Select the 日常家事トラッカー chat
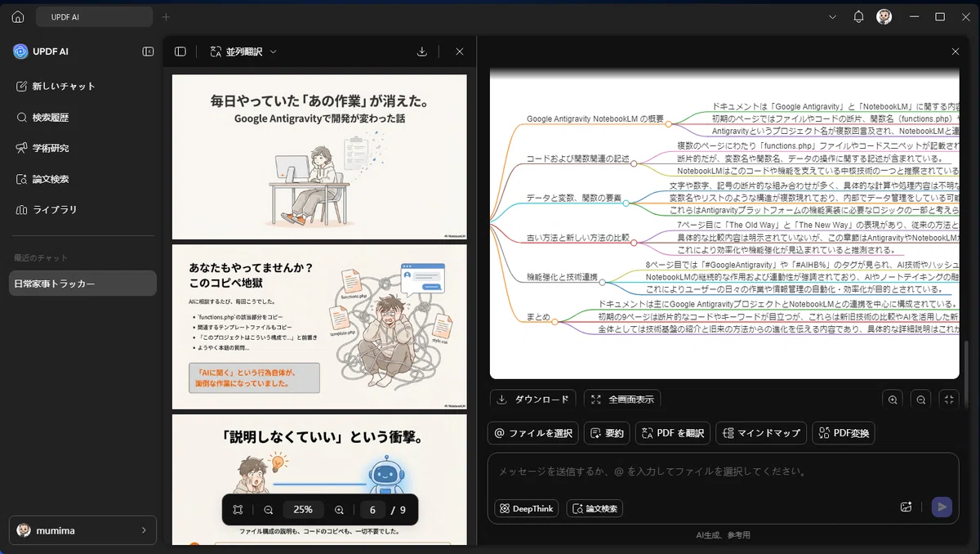This screenshot has height=554, width=980. (x=82, y=284)
